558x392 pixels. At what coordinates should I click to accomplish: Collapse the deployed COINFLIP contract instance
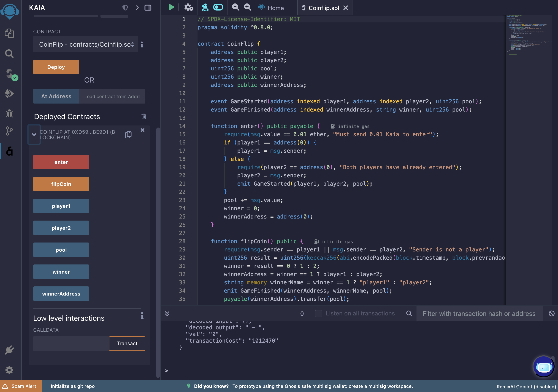point(34,134)
